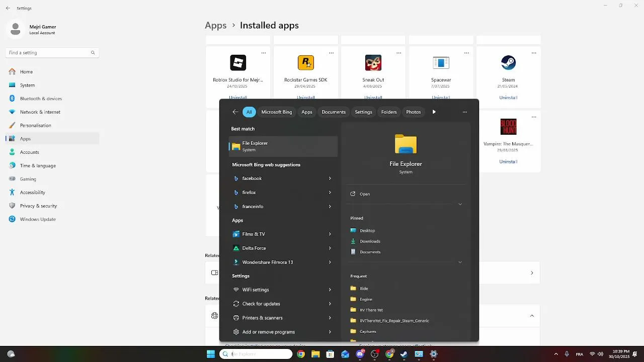Screen dimensions: 644x362
Task: Expand the options below Open
Action: click(460, 204)
